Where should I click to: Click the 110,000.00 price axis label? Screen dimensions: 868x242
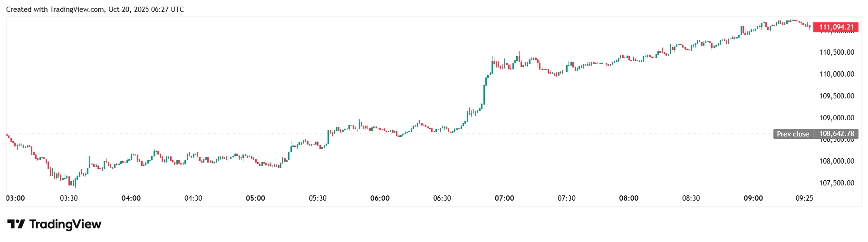836,74
